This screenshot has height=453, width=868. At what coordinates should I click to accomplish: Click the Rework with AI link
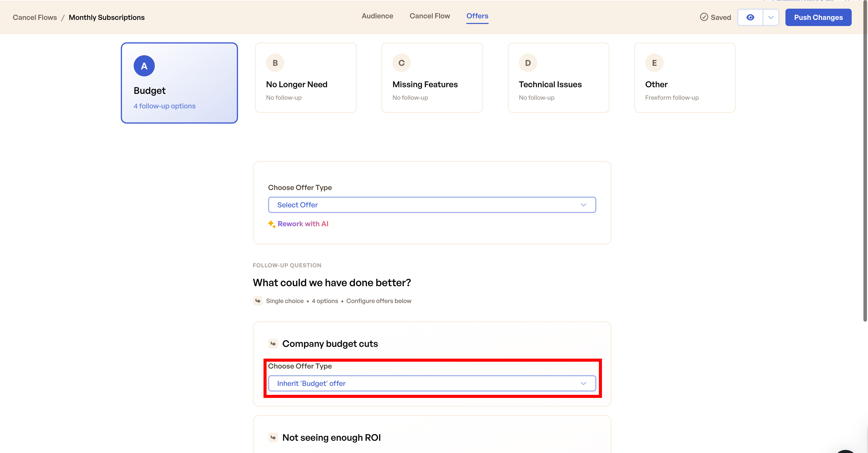pyautogui.click(x=303, y=224)
